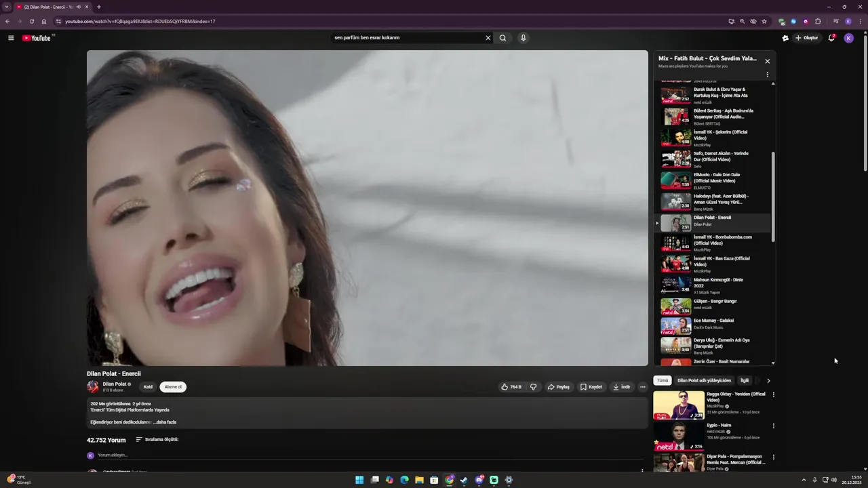
Task: Open the browser media control icon
Action: tap(835, 21)
